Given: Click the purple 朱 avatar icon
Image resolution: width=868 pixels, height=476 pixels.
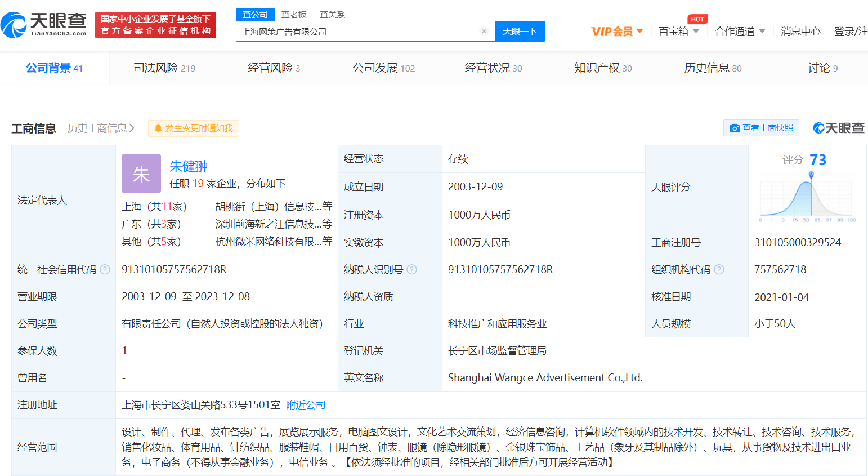Looking at the screenshot, I should coord(141,174).
